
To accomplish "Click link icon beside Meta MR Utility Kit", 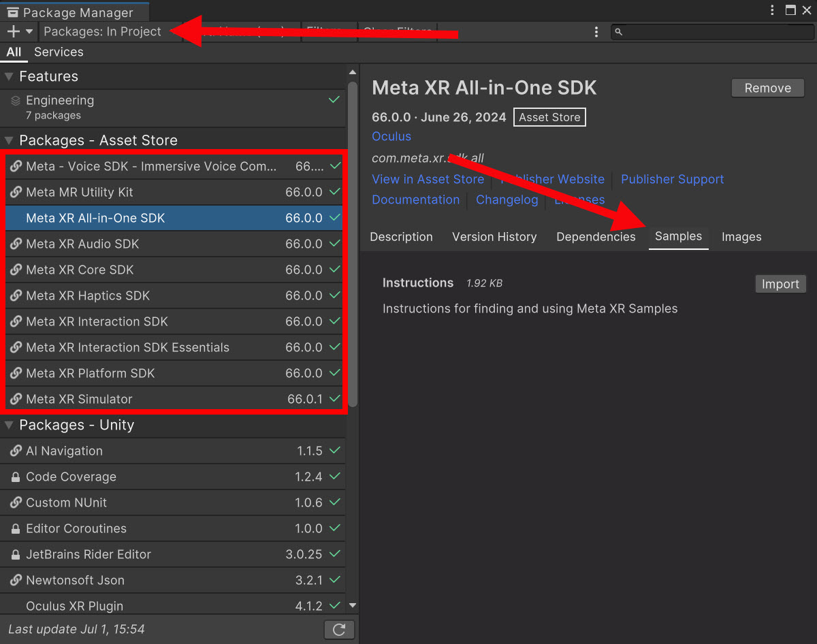I will [x=16, y=192].
